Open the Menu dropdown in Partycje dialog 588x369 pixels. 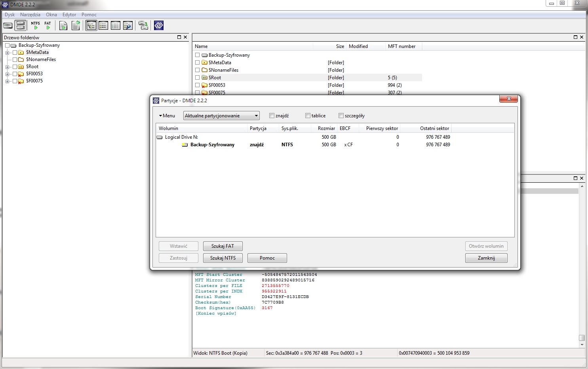167,116
